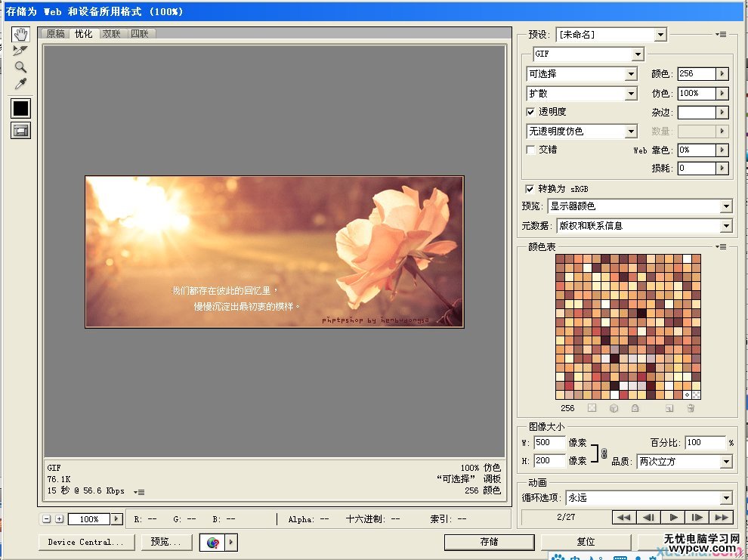Select the Eyedropper tool
This screenshot has width=748, height=560.
coord(20,84)
